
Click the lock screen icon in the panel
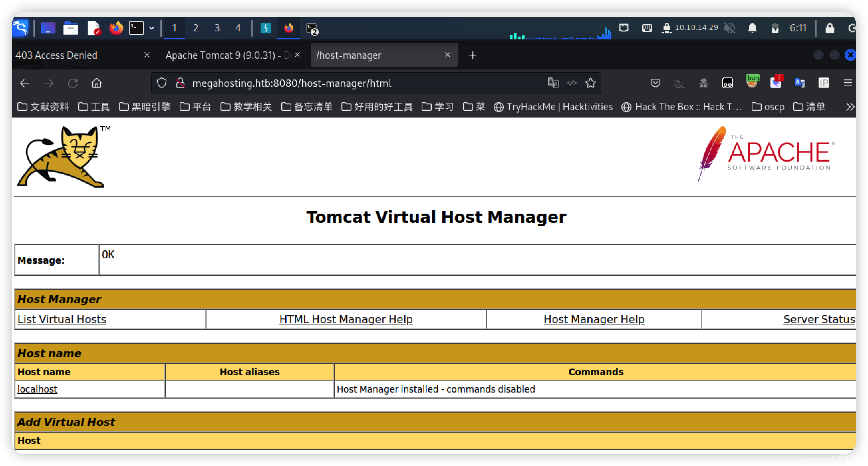(x=830, y=28)
